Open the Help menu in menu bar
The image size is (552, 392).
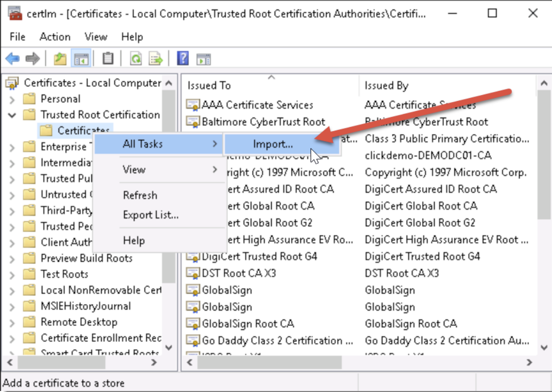click(x=132, y=36)
